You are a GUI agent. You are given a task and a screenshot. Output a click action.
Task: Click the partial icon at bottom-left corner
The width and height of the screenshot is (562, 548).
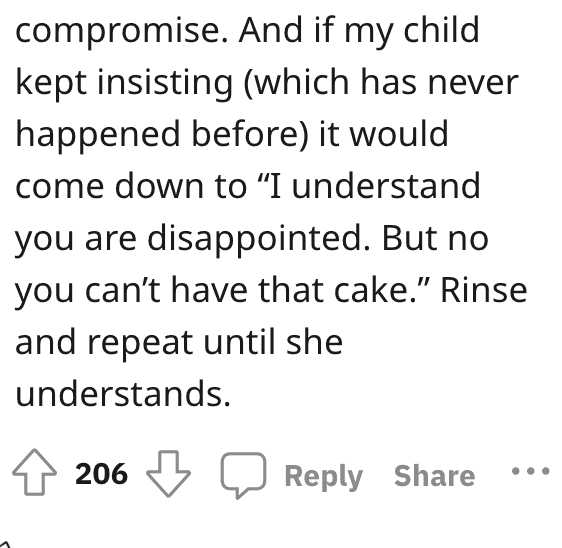[4, 544]
